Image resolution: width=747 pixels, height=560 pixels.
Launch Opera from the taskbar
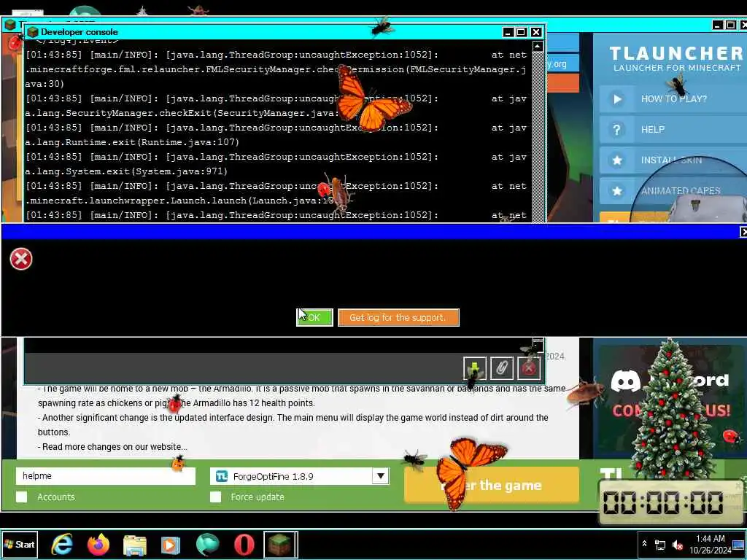(244, 545)
